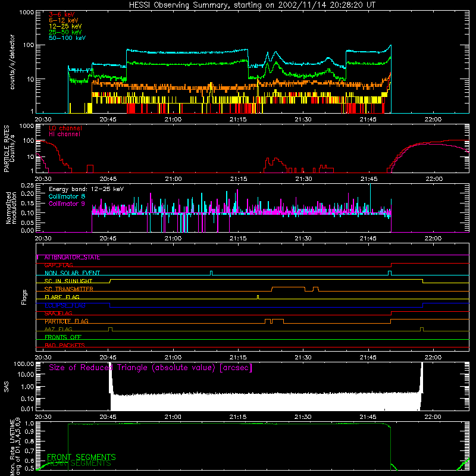Viewport: 476px width, 476px height.
Task: Click the particle LO bump near 21:23
Action: (x=275, y=163)
